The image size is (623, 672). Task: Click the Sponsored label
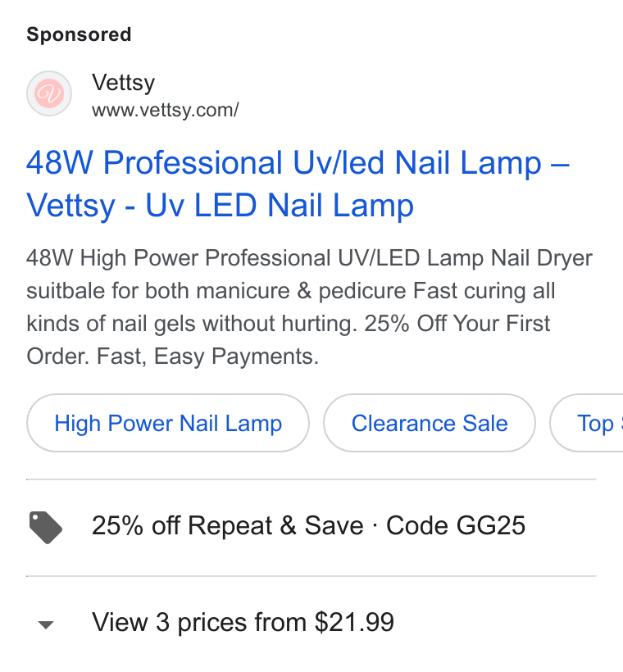pos(79,34)
